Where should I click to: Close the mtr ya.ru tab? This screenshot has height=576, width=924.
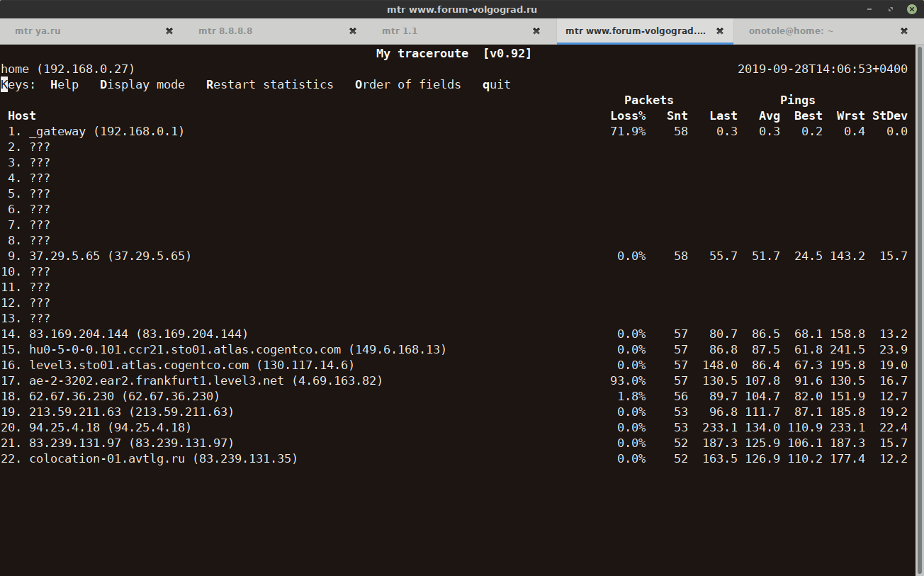pyautogui.click(x=169, y=31)
